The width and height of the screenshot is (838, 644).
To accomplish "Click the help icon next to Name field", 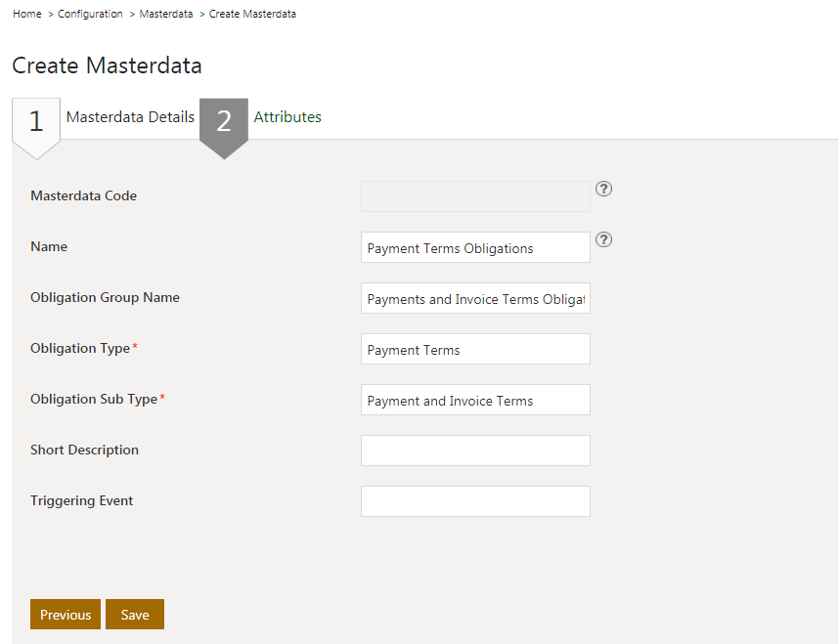I will [603, 239].
